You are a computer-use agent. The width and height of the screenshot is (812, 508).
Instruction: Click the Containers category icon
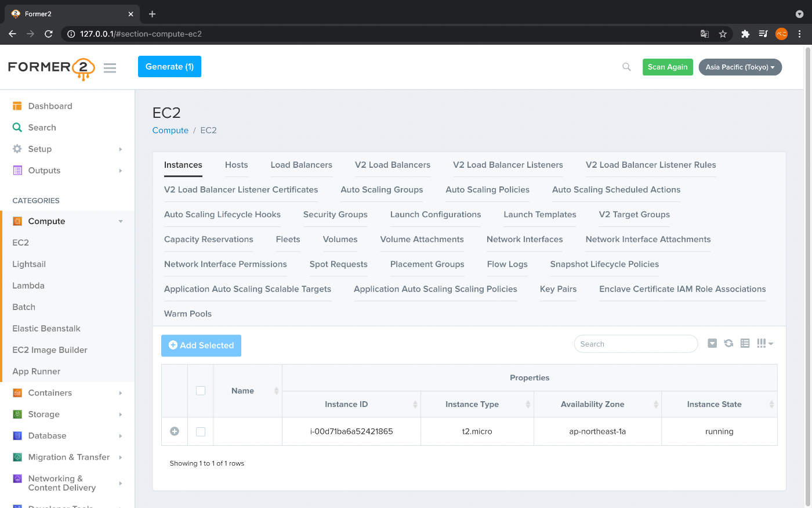click(x=17, y=393)
